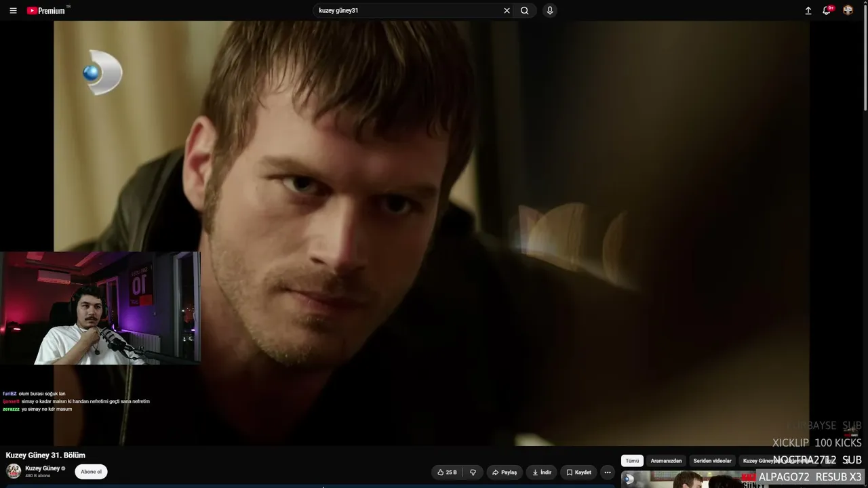
Task: Save the video with Kaydet
Action: coord(579,472)
